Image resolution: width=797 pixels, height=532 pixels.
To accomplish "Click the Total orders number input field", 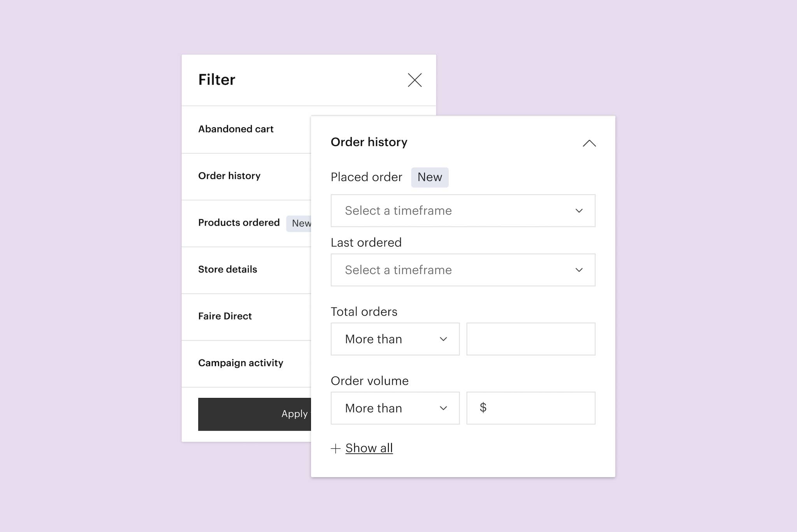I will [531, 339].
